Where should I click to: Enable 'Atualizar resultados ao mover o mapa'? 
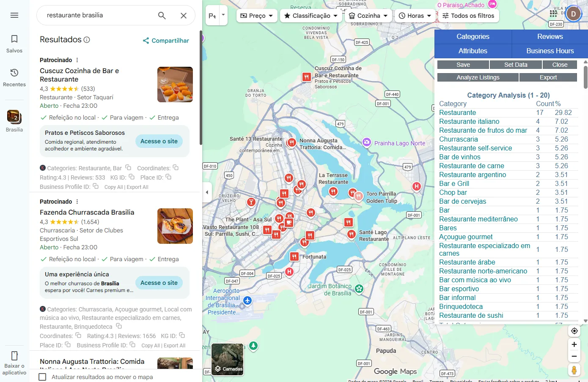click(x=42, y=377)
